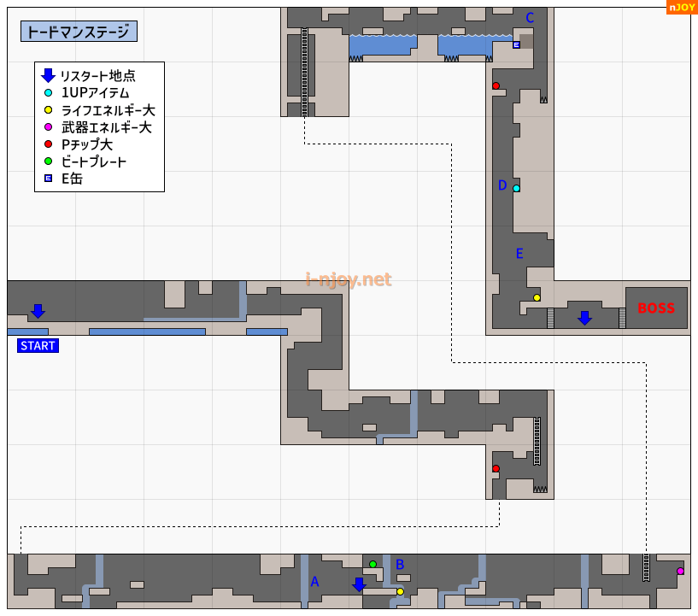Click legend entry リスタート地点
The height and width of the screenshot is (616, 698).
click(98, 76)
